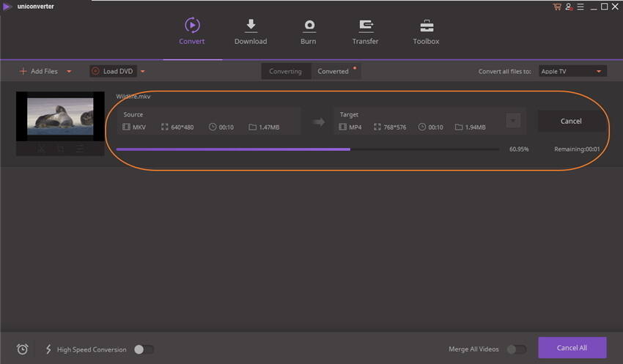623x364 pixels.
Task: Click the source-to-target arrow icon
Action: [x=319, y=122]
